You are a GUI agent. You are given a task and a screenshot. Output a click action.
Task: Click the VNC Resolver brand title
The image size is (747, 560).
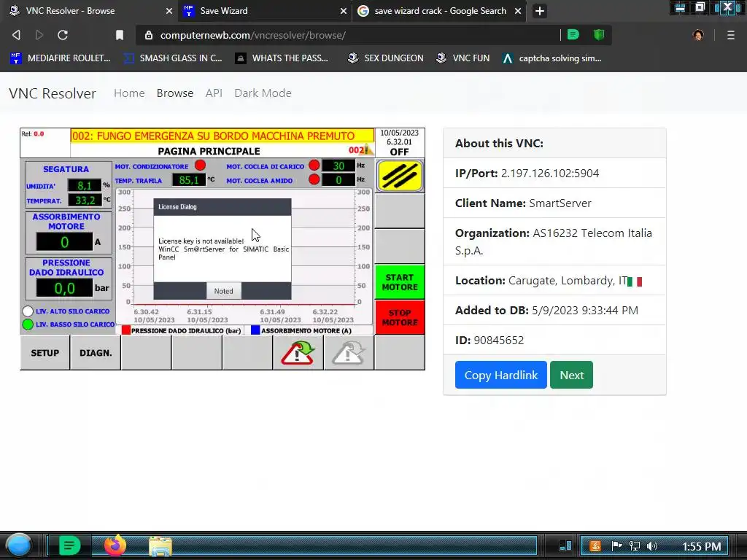(x=53, y=93)
